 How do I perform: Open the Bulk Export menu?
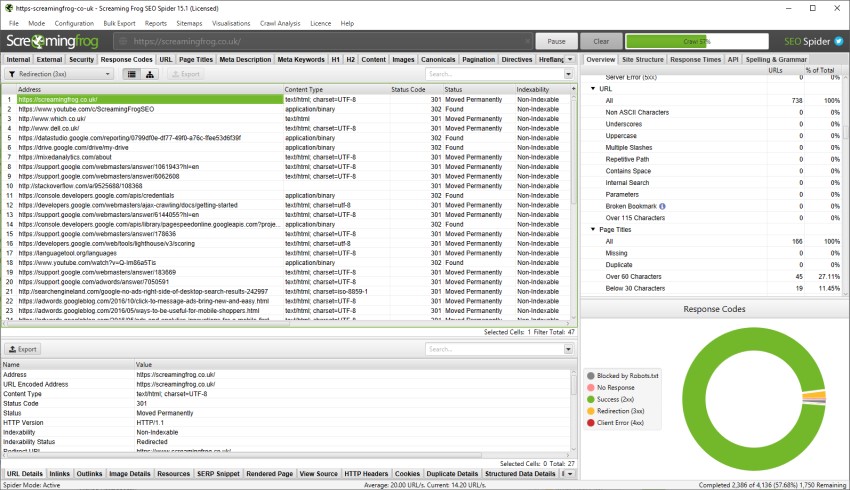point(118,22)
